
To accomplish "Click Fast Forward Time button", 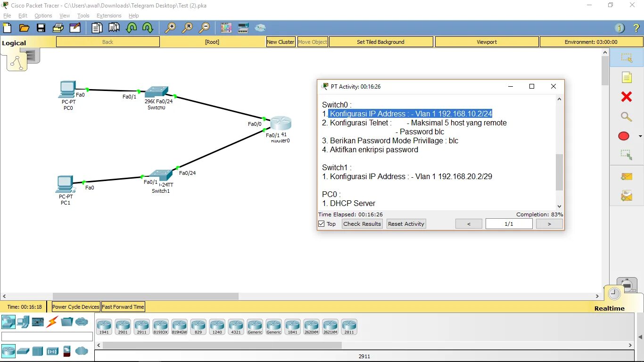I will (123, 307).
